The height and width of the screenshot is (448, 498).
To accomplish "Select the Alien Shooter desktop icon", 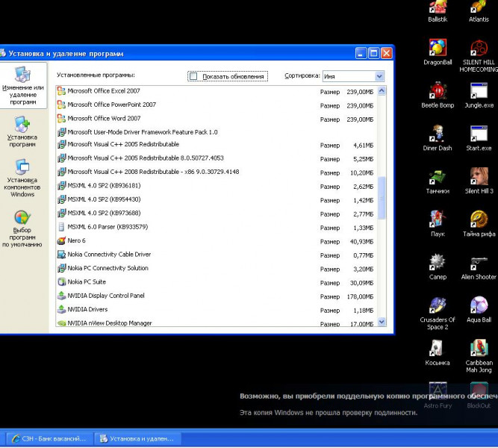I will click(x=479, y=268).
